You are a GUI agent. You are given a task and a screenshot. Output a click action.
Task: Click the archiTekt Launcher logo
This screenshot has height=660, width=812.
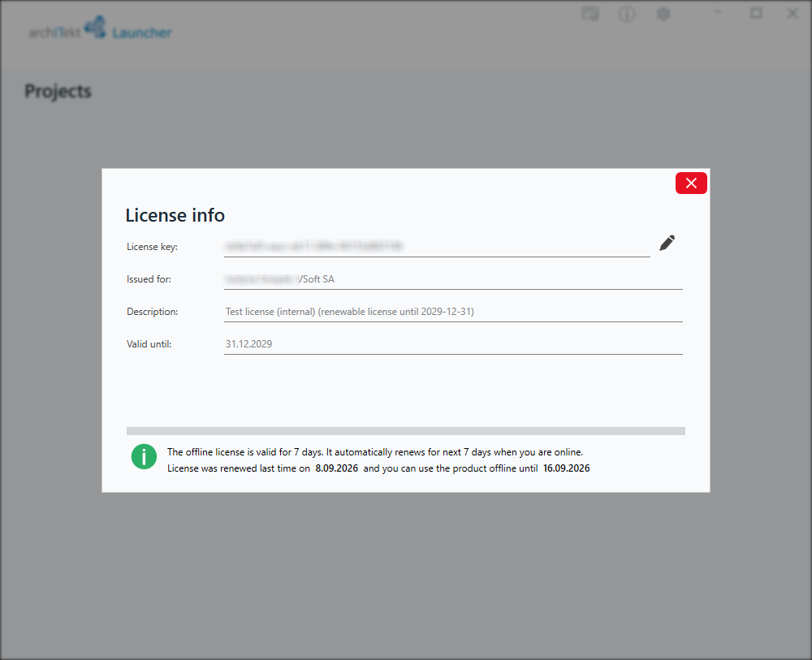[x=100, y=28]
